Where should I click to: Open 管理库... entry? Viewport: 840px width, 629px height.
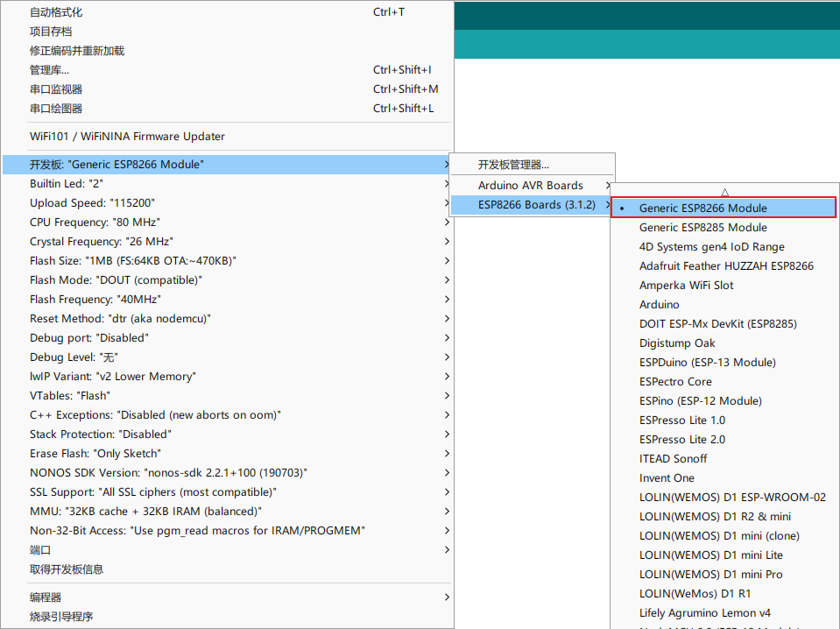point(228,70)
